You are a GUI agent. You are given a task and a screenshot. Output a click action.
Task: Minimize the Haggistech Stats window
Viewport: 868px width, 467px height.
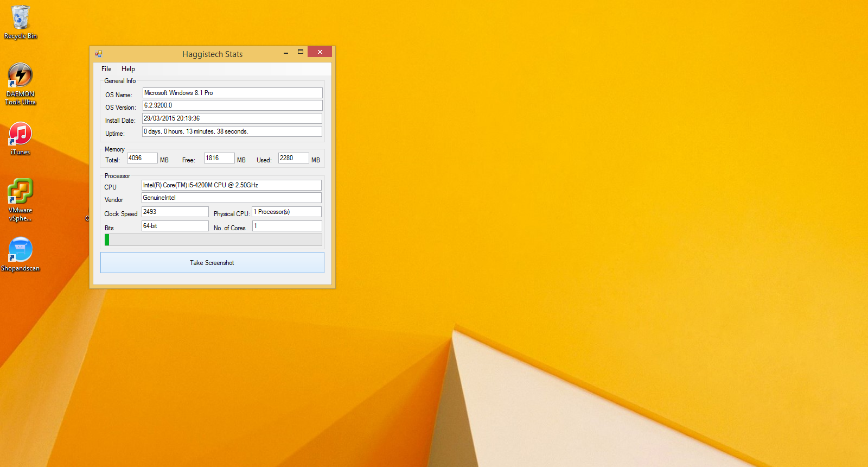(286, 53)
